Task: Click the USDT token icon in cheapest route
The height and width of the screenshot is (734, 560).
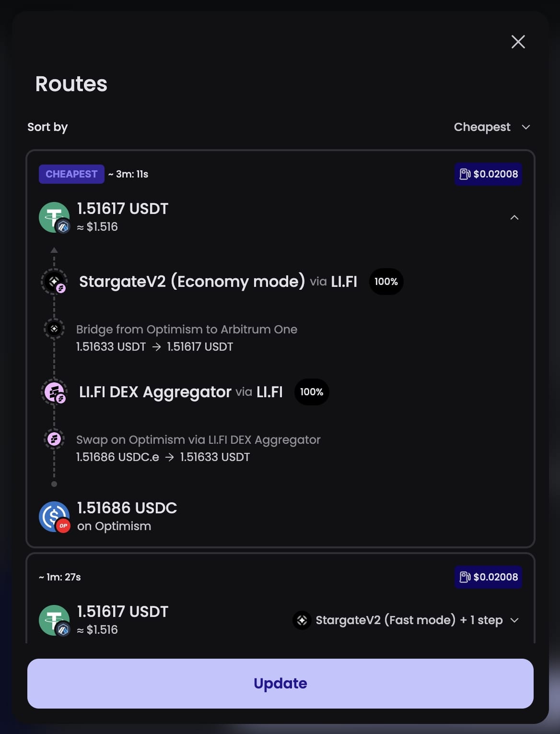Action: [54, 217]
